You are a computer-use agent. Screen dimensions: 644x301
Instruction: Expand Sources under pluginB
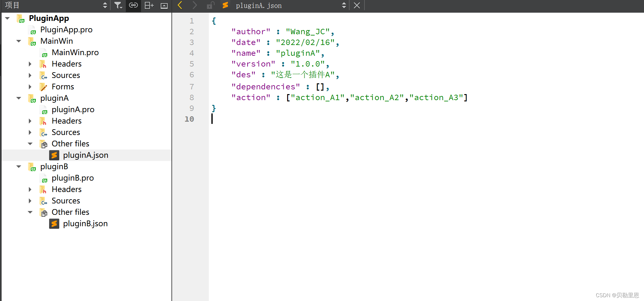pyautogui.click(x=30, y=201)
